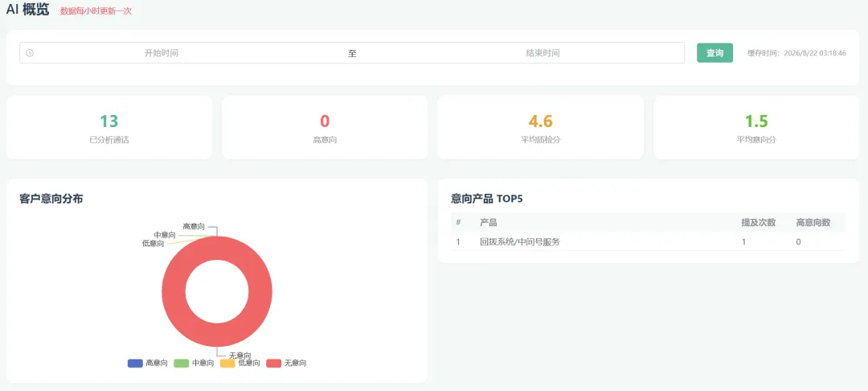Click the 中意向 label beside the donut

point(165,236)
